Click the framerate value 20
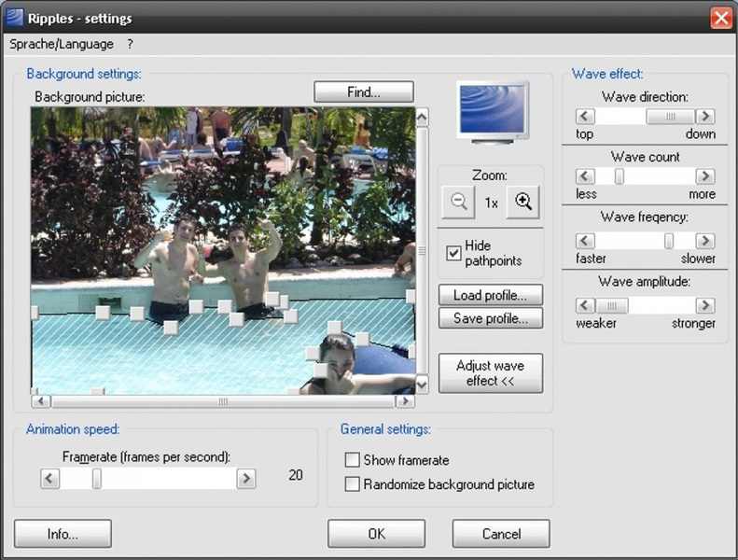 [x=296, y=475]
